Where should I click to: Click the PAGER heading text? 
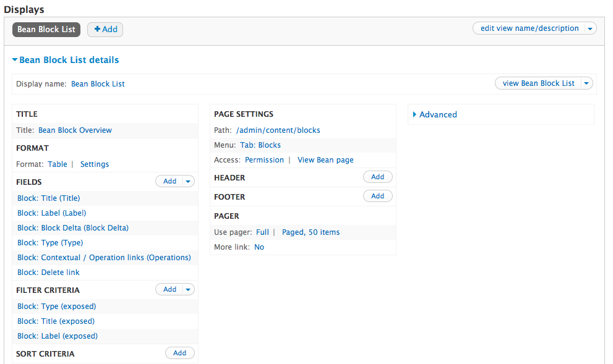click(226, 216)
